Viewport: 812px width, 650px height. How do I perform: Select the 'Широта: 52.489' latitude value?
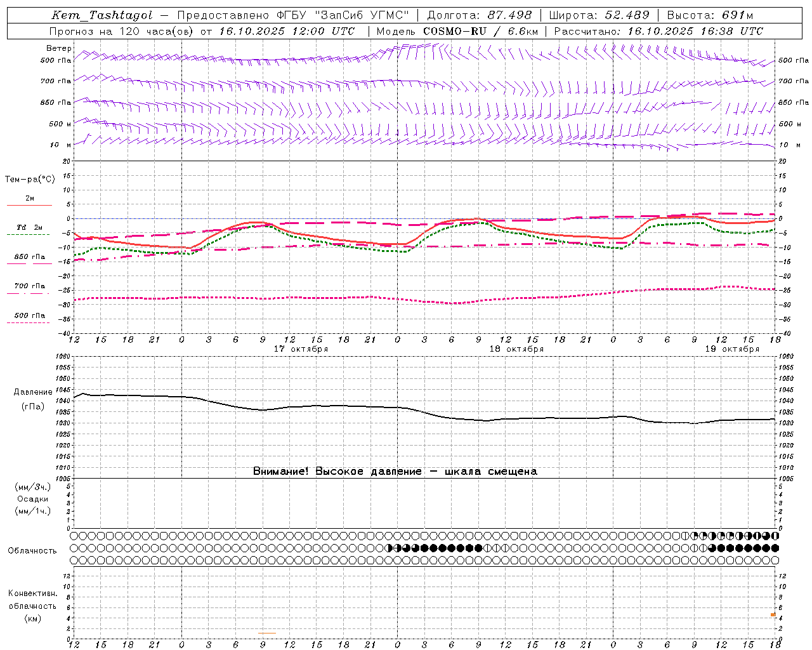pyautogui.click(x=599, y=15)
